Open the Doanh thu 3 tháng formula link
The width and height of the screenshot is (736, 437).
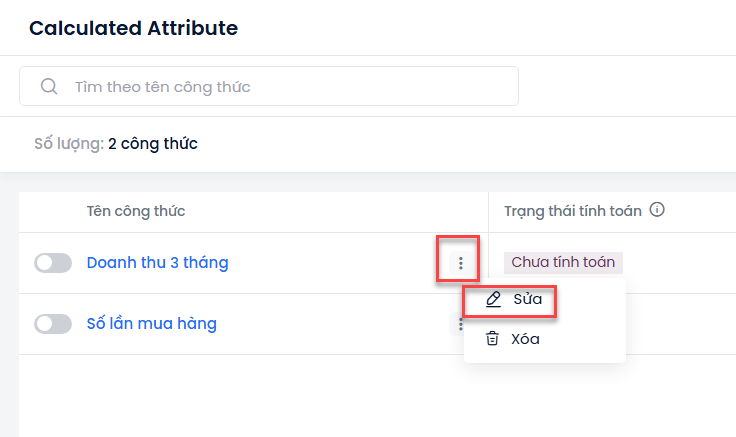(x=158, y=262)
